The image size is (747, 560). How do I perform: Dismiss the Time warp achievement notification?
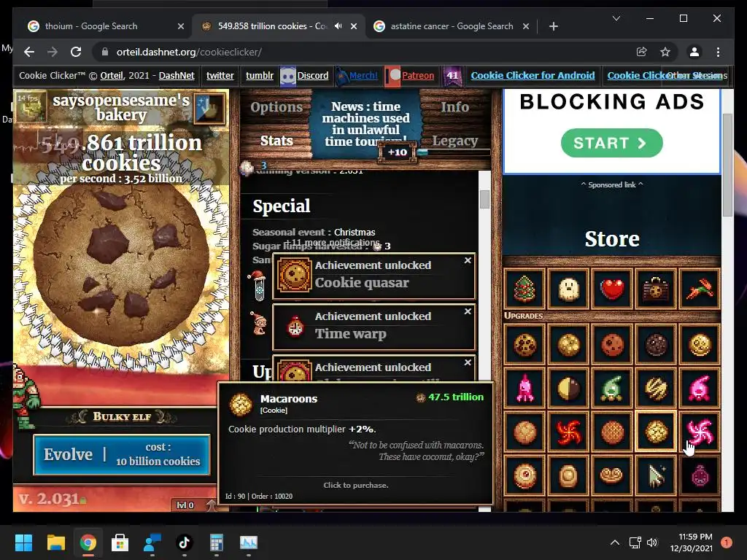pyautogui.click(x=468, y=311)
